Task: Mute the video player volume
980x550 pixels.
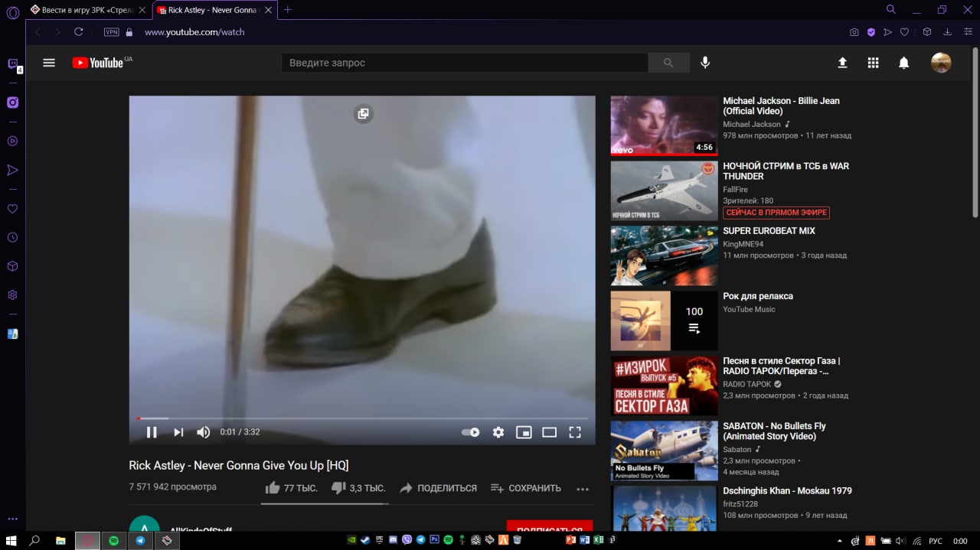Action: [203, 432]
